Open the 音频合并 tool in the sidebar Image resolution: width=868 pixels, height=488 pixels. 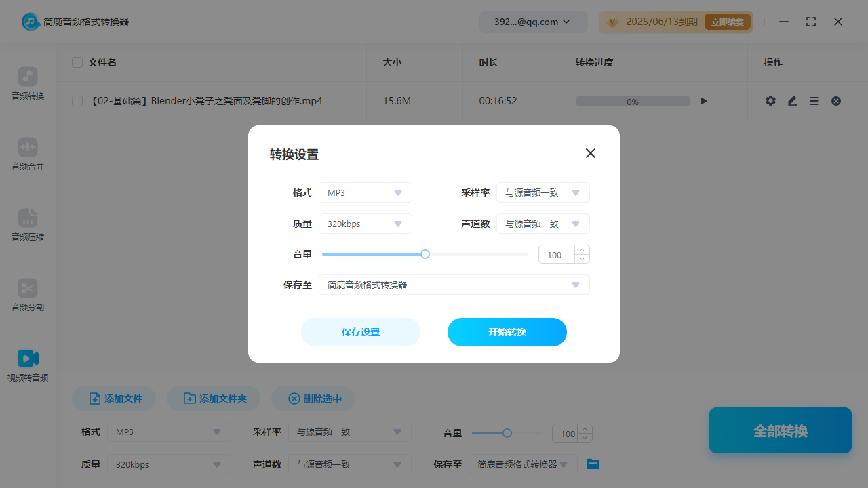[27, 155]
